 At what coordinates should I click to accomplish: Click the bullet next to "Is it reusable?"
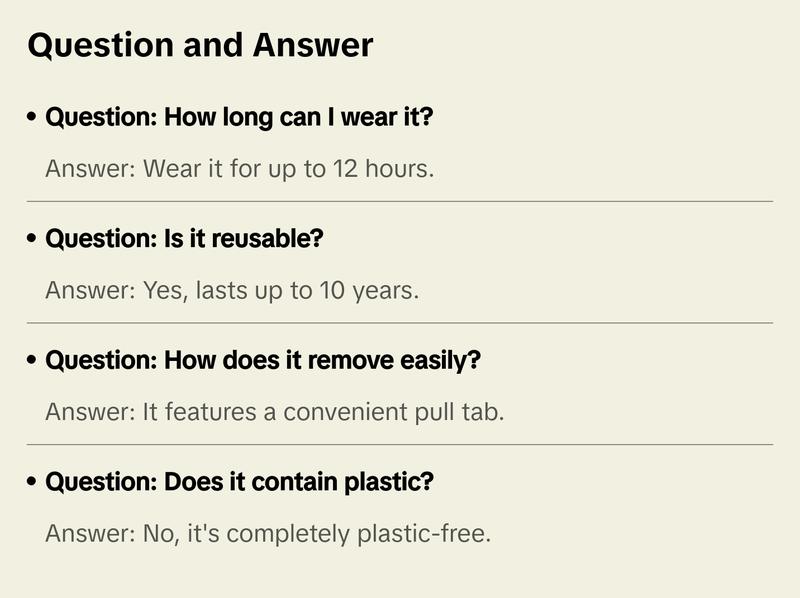click(x=33, y=240)
